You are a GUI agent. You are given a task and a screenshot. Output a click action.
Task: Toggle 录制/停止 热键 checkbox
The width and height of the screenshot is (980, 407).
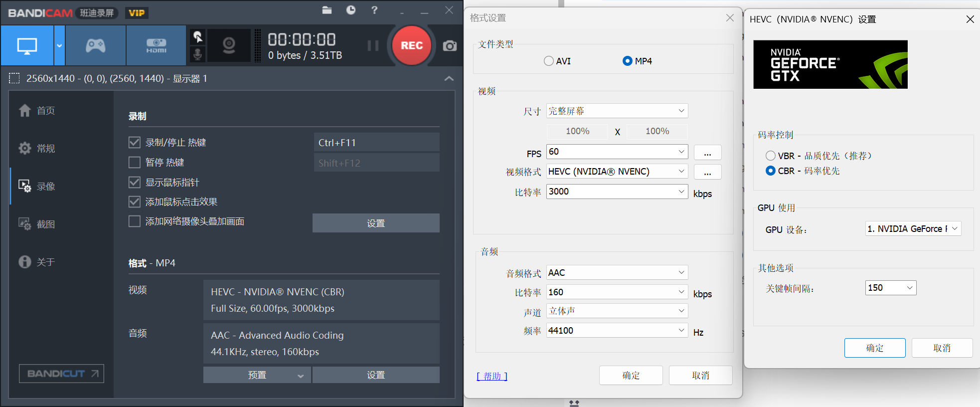134,143
